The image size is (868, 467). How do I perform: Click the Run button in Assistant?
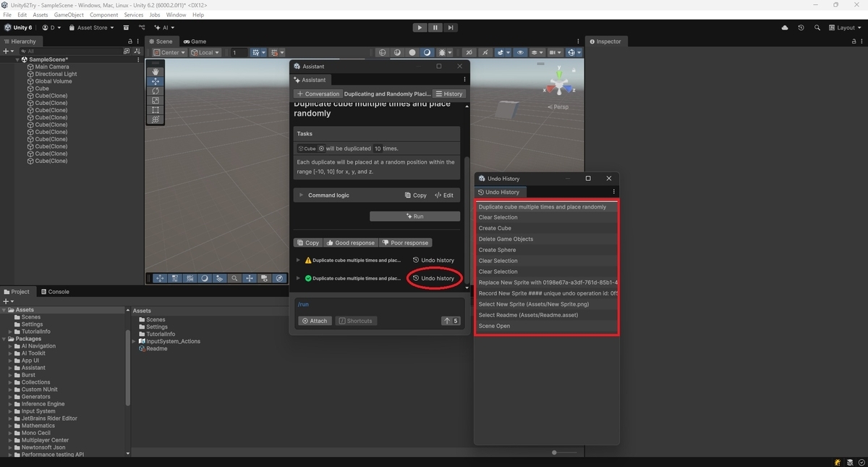click(414, 216)
